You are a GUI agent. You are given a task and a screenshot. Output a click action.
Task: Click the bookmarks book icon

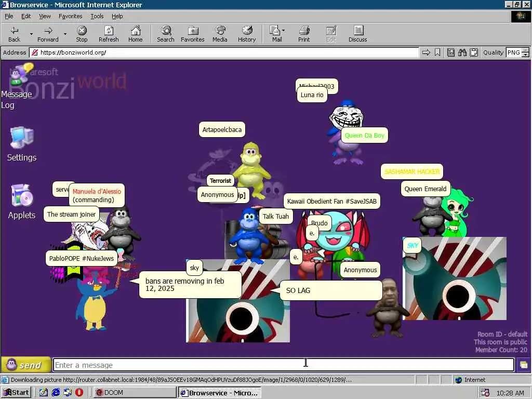click(x=450, y=52)
